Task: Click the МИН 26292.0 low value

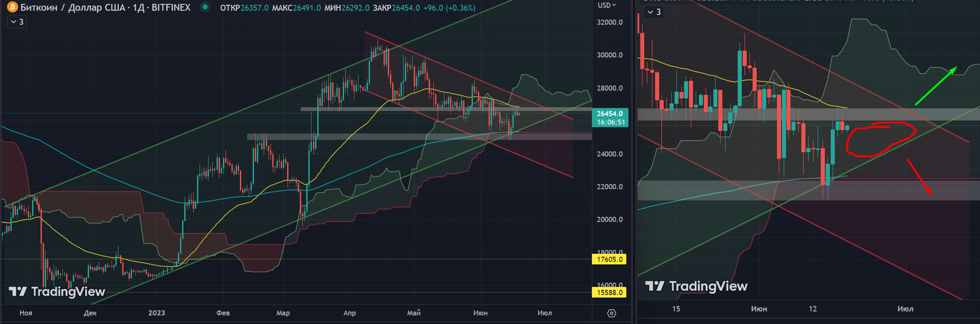Action: click(347, 8)
